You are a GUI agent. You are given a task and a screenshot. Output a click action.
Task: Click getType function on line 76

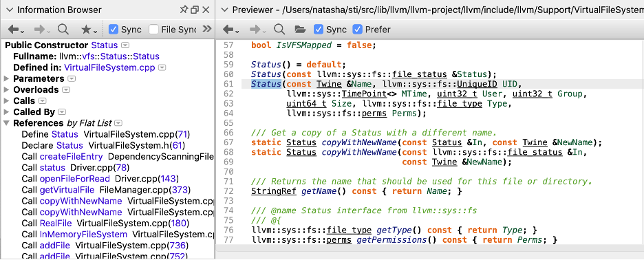(x=395, y=230)
